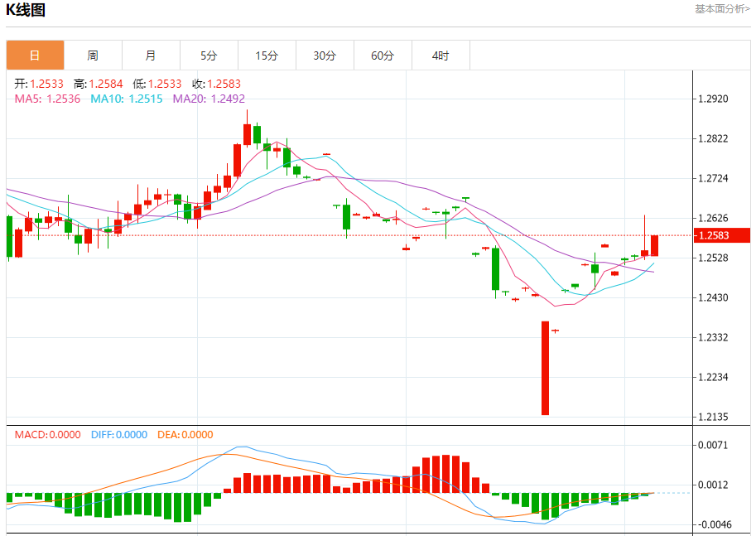This screenshot has width=756, height=536.
Task: Select the 日 daily chart tab
Action: [x=36, y=56]
